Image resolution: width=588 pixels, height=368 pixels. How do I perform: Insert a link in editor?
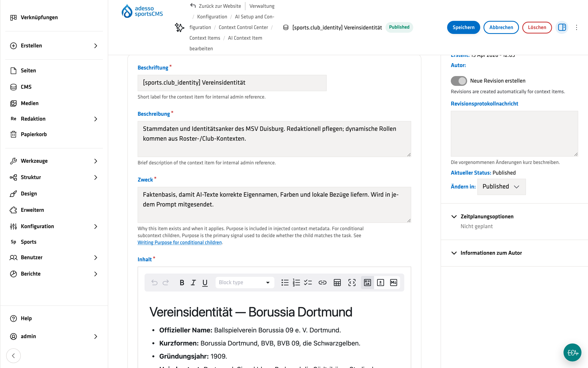click(x=322, y=283)
